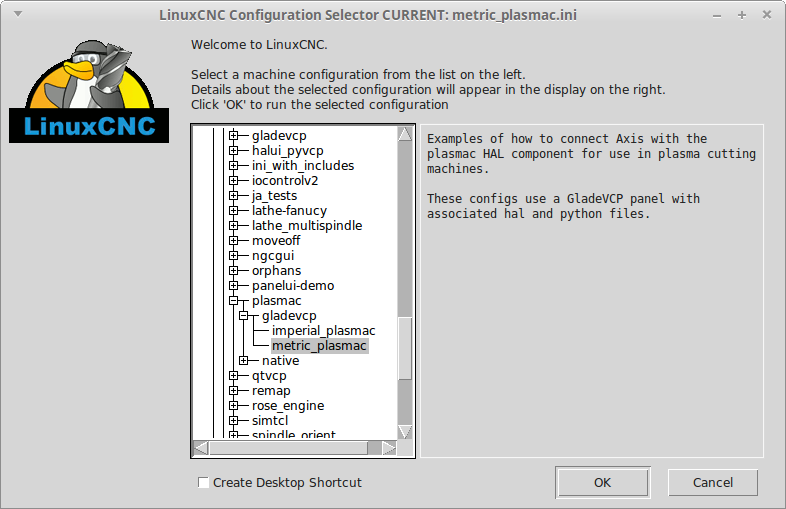Collapse the plasmac node
This screenshot has width=786, height=509.
tap(234, 301)
